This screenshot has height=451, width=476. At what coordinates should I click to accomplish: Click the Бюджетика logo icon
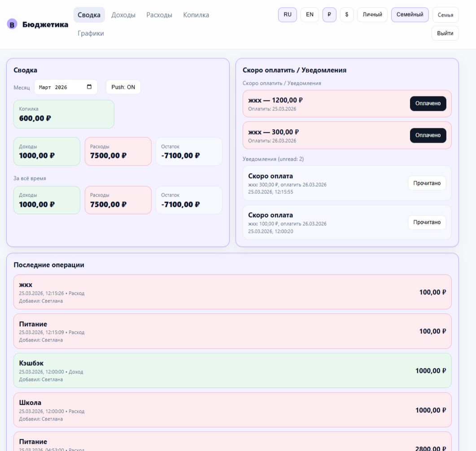click(12, 24)
